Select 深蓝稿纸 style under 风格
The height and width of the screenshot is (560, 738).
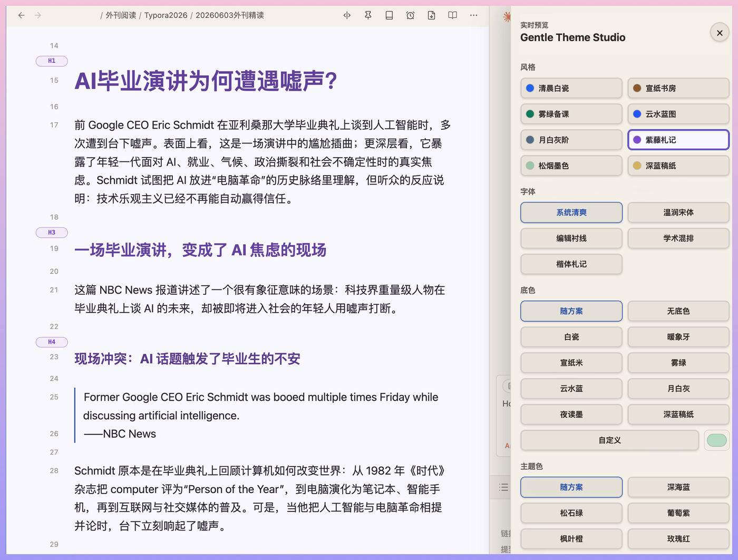point(678,166)
